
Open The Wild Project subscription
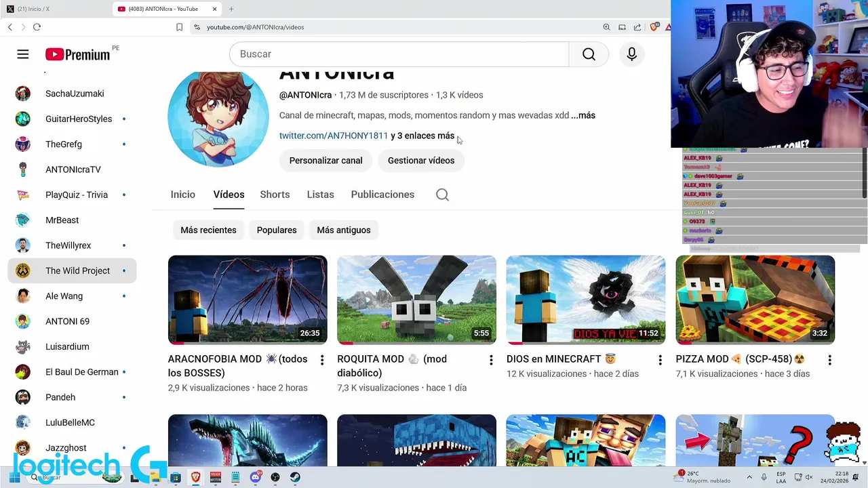pos(72,270)
